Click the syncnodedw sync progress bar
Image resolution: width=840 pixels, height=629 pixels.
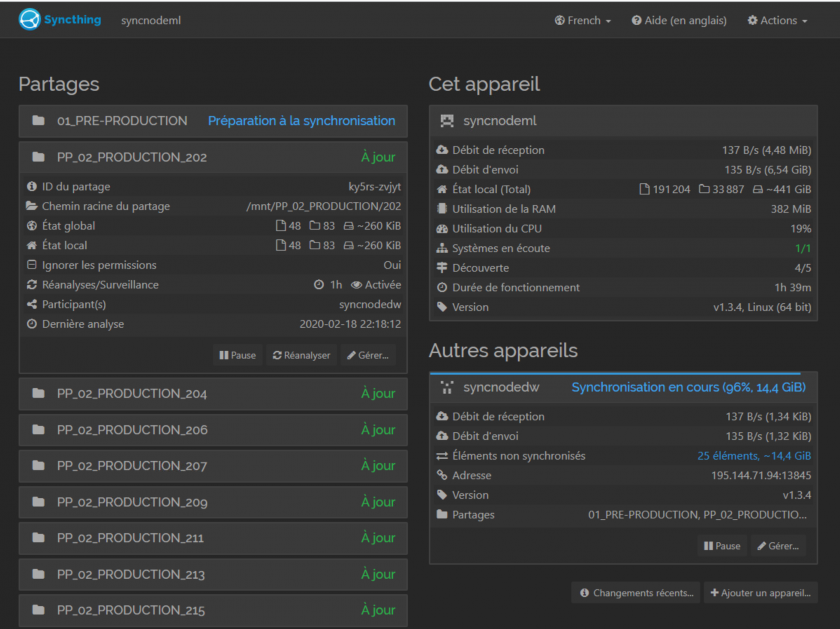[x=615, y=373]
